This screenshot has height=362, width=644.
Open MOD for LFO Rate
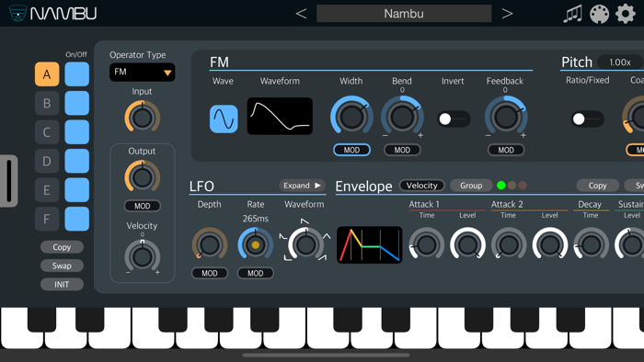tap(255, 273)
